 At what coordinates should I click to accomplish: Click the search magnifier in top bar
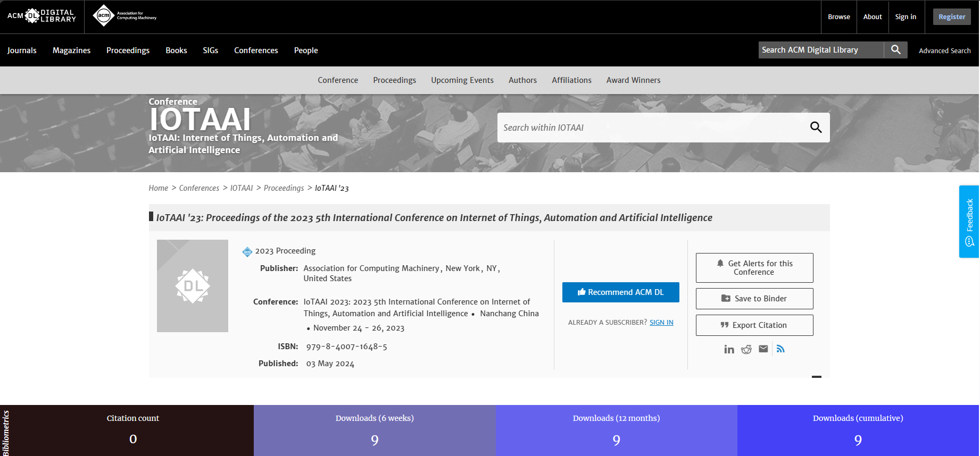(x=896, y=50)
